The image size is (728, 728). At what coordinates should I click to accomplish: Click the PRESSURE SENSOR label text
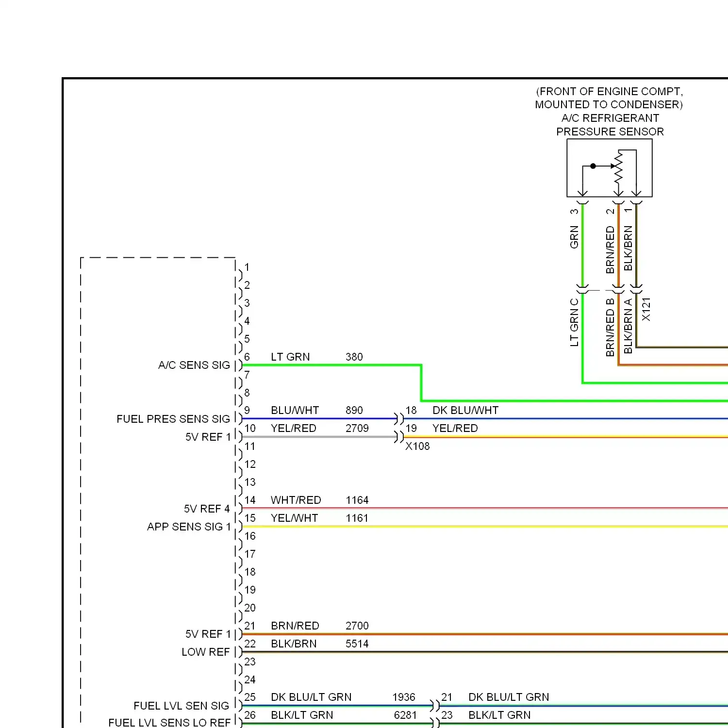click(x=610, y=132)
